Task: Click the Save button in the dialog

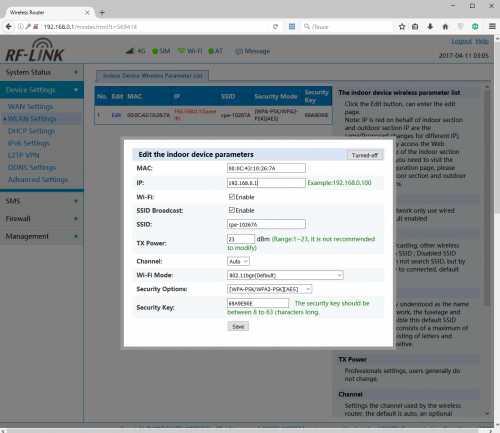Action: click(238, 326)
